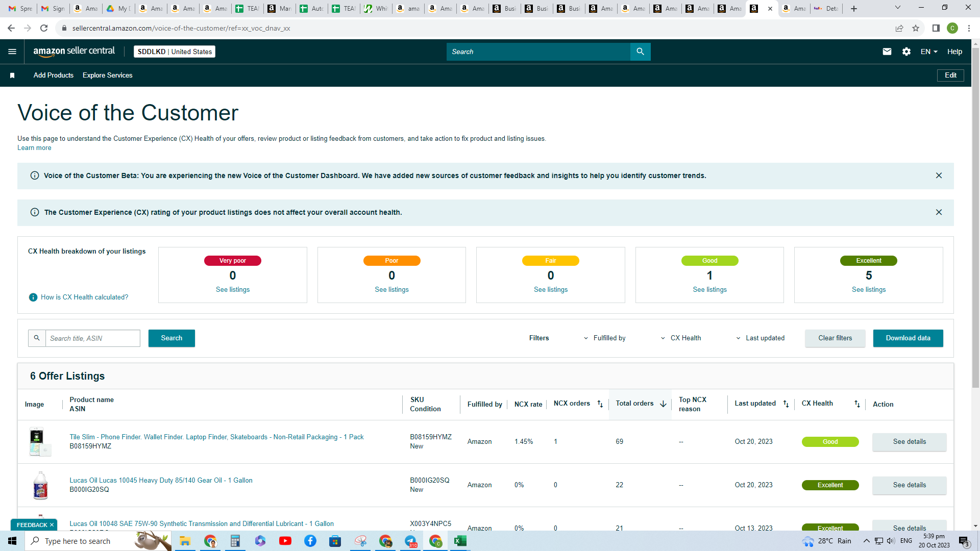See details for the Tile Slim listing
The height and width of the screenshot is (551, 980).
pos(909,442)
